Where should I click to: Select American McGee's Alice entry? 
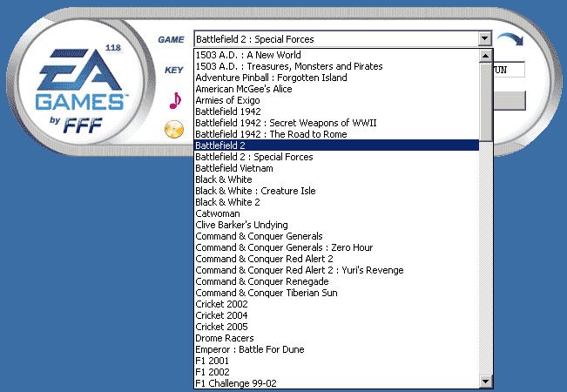coord(335,89)
